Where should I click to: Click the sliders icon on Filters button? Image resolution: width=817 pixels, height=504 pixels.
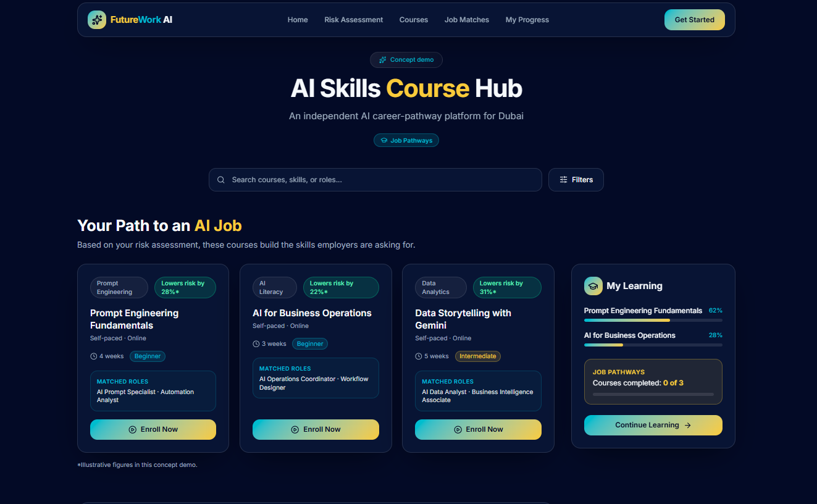point(563,180)
